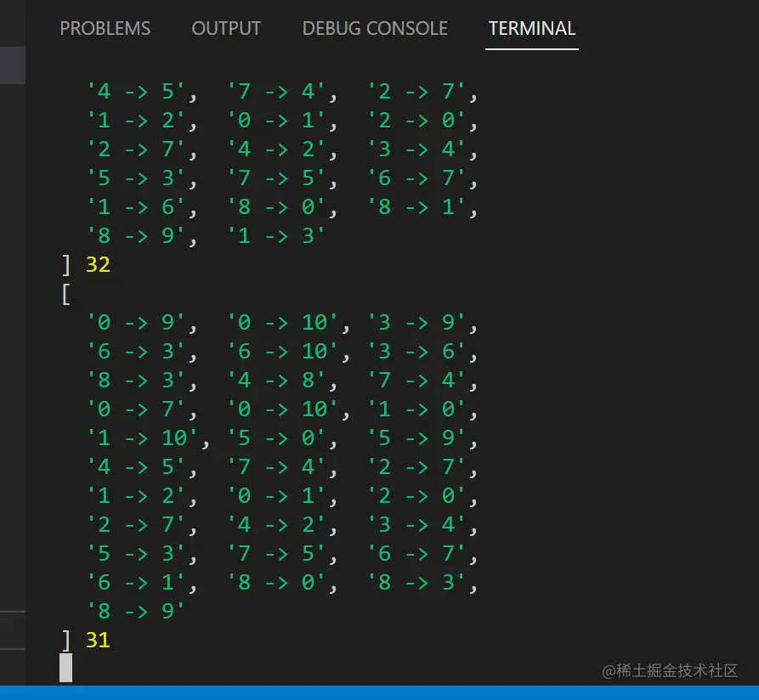
Task: Show the DEBUG CONSOLE tab
Action: (x=375, y=28)
